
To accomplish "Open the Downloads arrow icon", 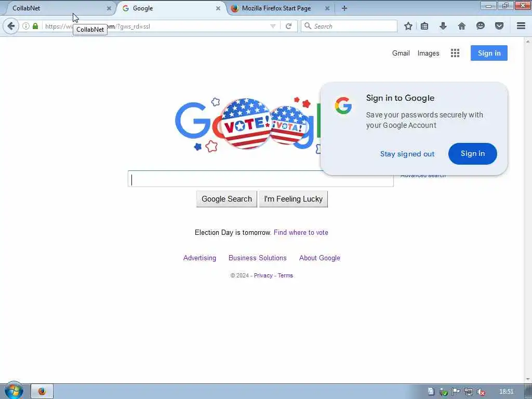I will 443,26.
